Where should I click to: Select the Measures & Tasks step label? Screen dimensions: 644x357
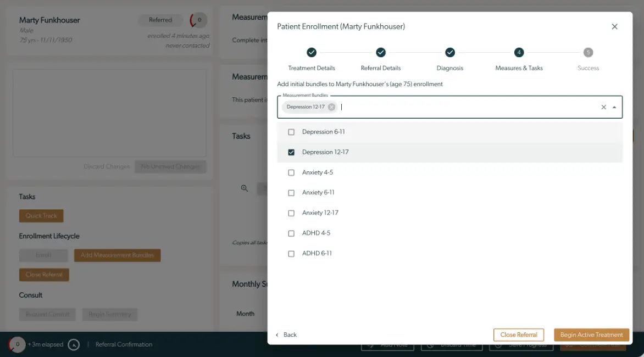[x=519, y=68]
